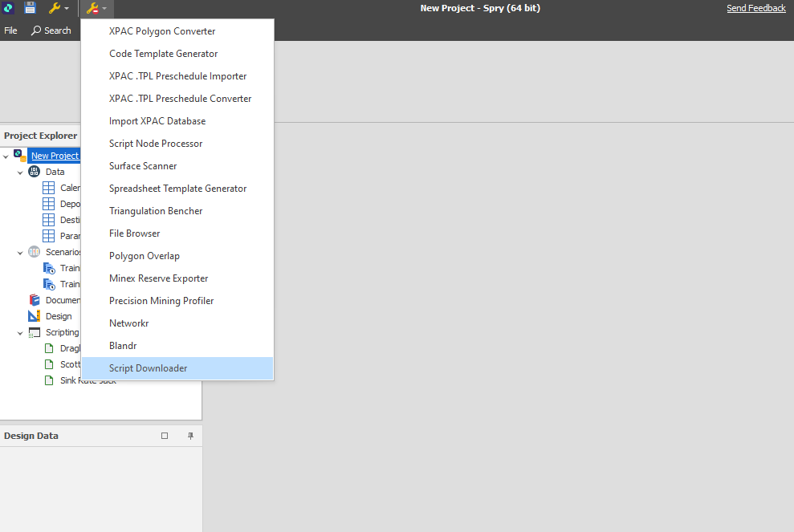Click the wrench icon with red minus badge
794x532 pixels.
92,8
